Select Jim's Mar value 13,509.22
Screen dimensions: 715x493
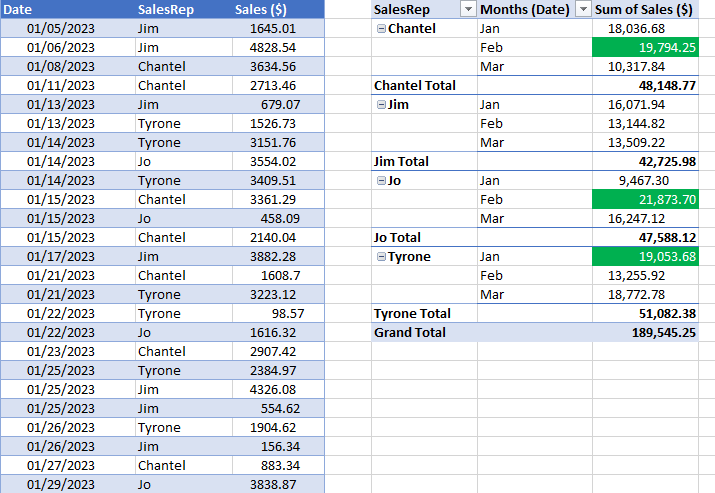(645, 142)
